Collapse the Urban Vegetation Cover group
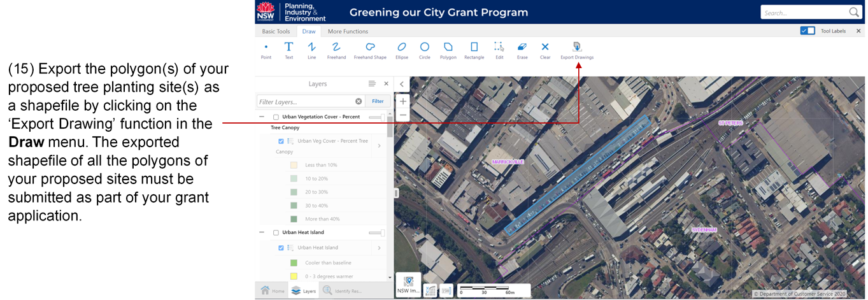The height and width of the screenshot is (300, 868). point(262,117)
